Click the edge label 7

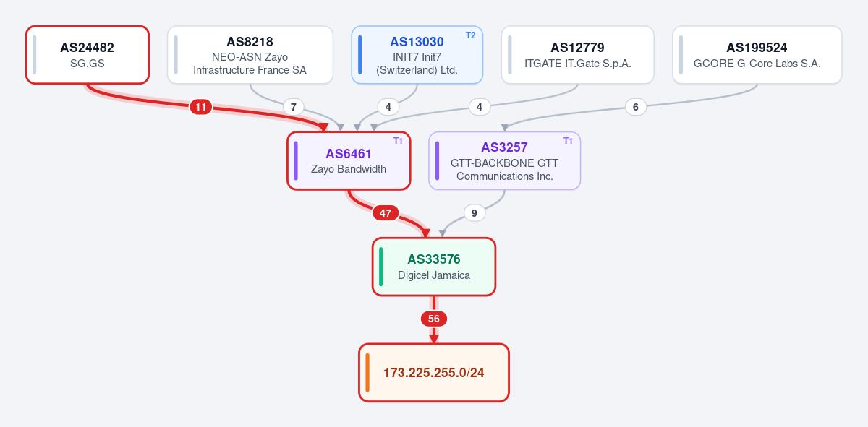pyautogui.click(x=293, y=107)
